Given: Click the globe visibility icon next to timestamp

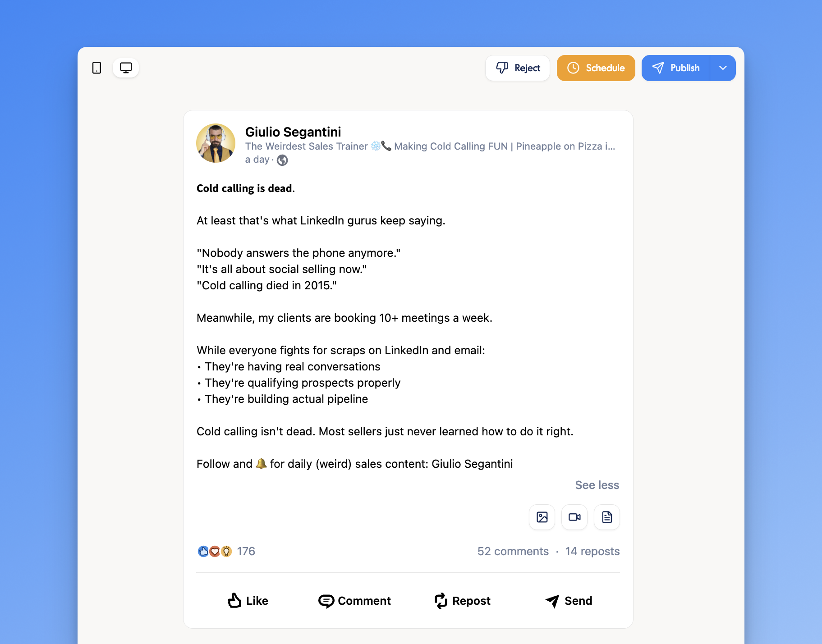Looking at the screenshot, I should point(282,160).
